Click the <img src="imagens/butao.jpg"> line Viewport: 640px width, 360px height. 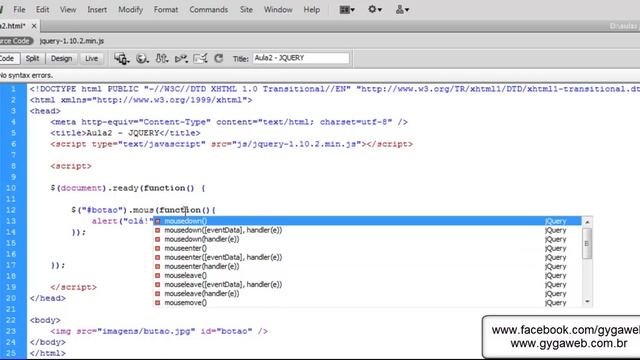(x=159, y=331)
